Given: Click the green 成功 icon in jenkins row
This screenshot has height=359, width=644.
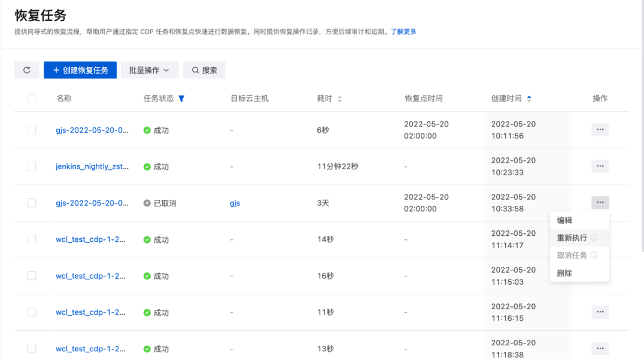Looking at the screenshot, I should pos(147,167).
